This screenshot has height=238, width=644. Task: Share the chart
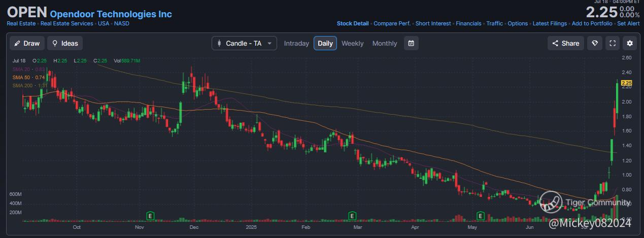point(566,43)
